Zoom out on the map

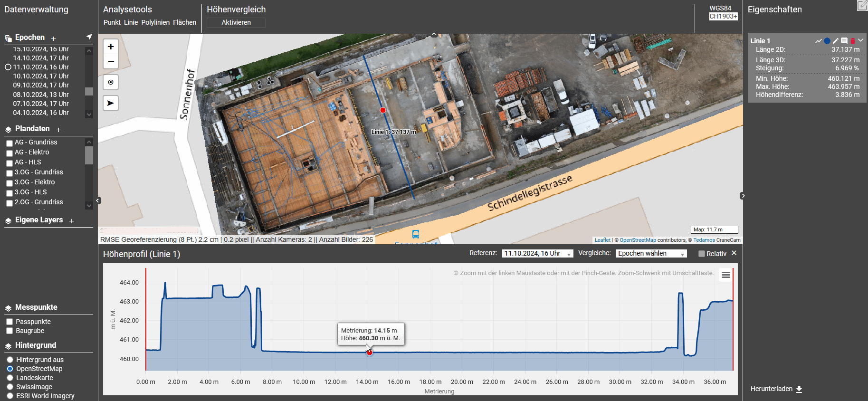[111, 61]
